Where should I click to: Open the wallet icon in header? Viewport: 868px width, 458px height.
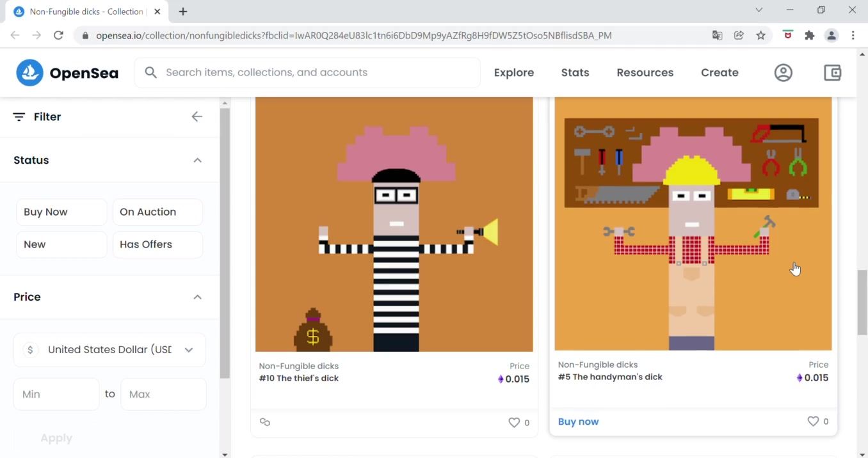(832, 73)
